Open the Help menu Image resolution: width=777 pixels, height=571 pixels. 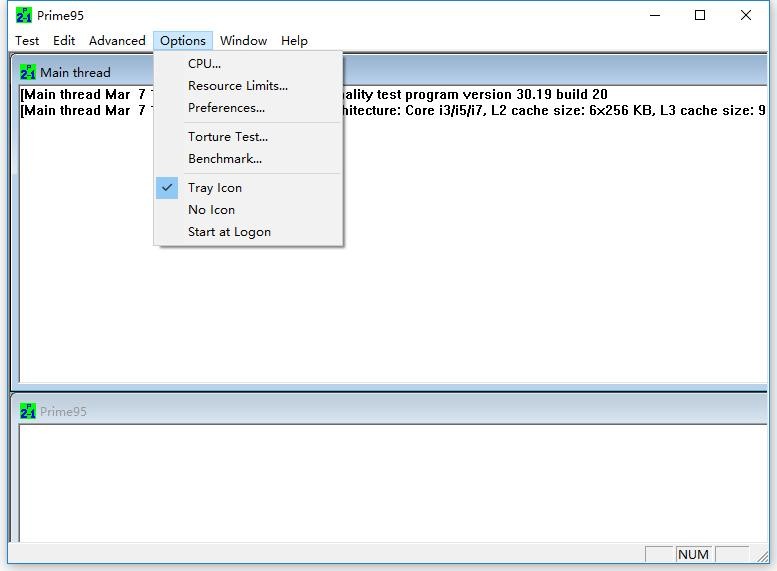294,41
